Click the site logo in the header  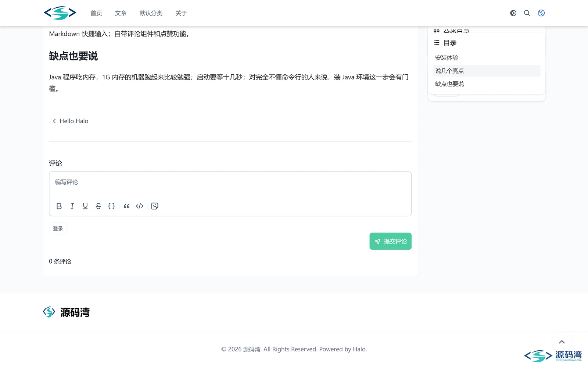coord(60,13)
